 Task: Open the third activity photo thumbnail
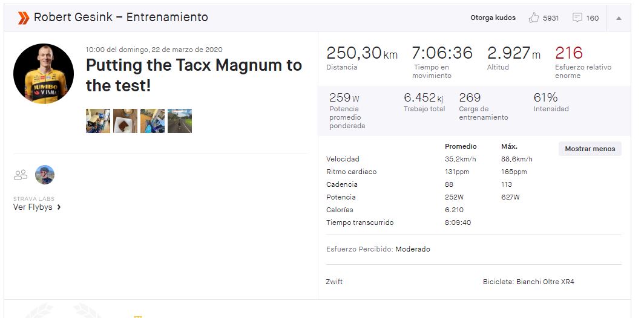(x=153, y=121)
